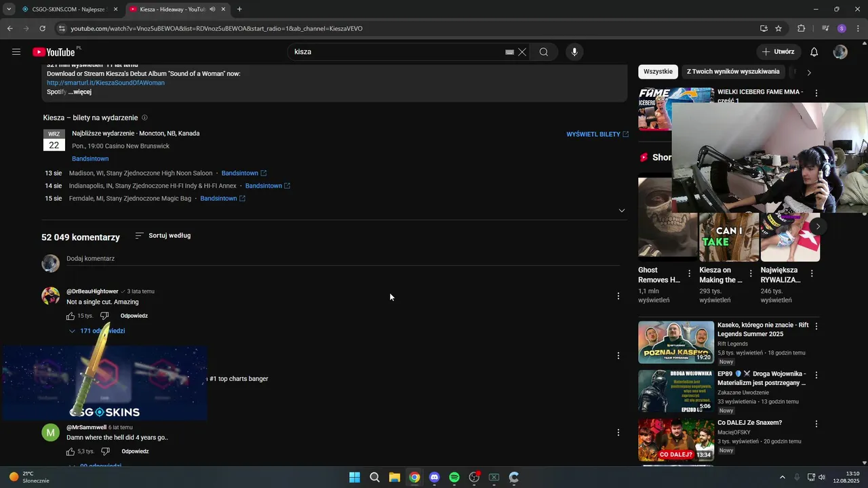Like the MrSammwell comment
Image resolution: width=868 pixels, height=488 pixels.
point(71,451)
